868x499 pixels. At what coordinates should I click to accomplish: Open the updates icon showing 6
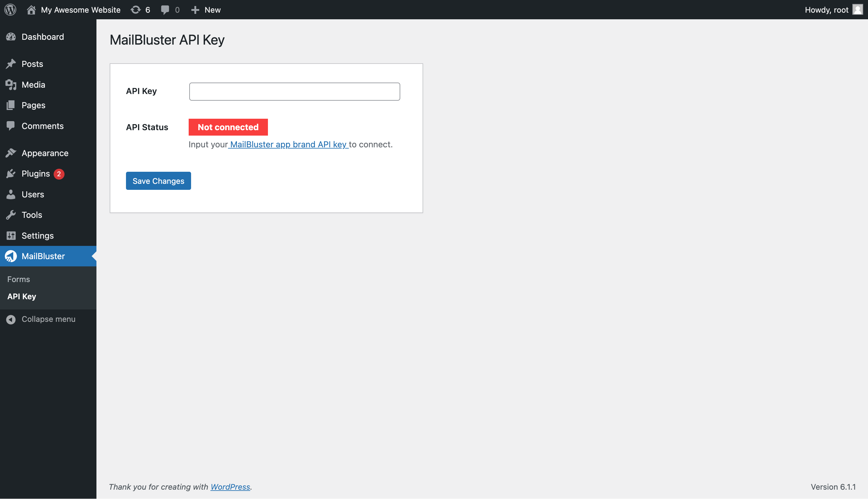(x=136, y=10)
